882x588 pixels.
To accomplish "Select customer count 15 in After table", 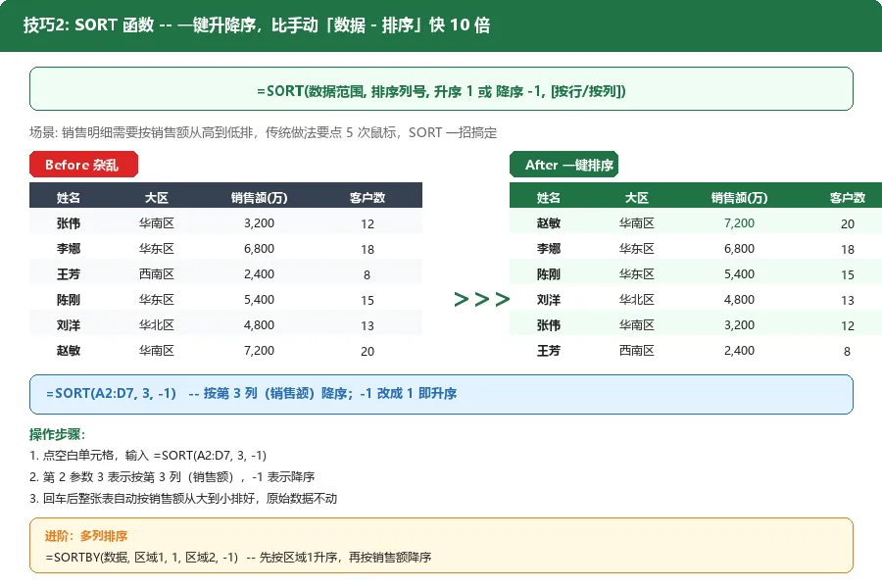I will pos(847,274).
